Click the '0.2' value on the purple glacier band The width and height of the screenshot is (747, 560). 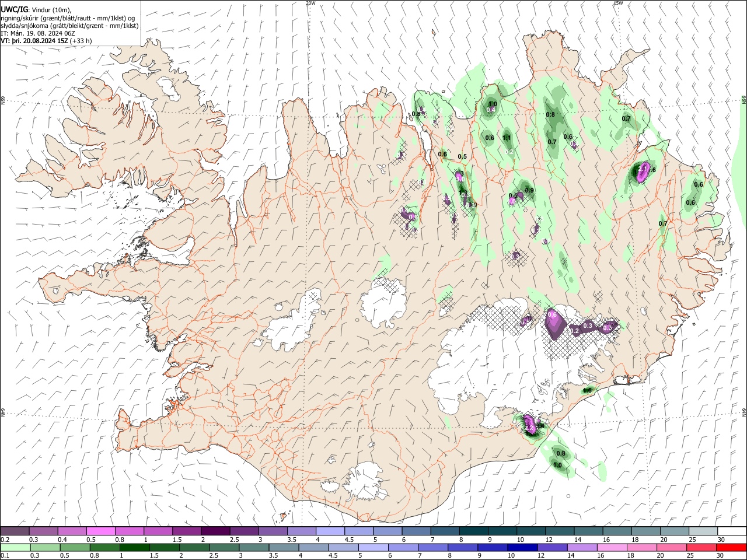click(x=574, y=331)
